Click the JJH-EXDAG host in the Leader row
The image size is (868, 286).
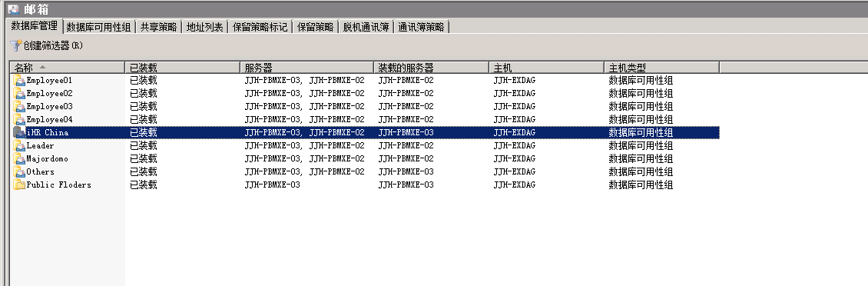tap(514, 146)
